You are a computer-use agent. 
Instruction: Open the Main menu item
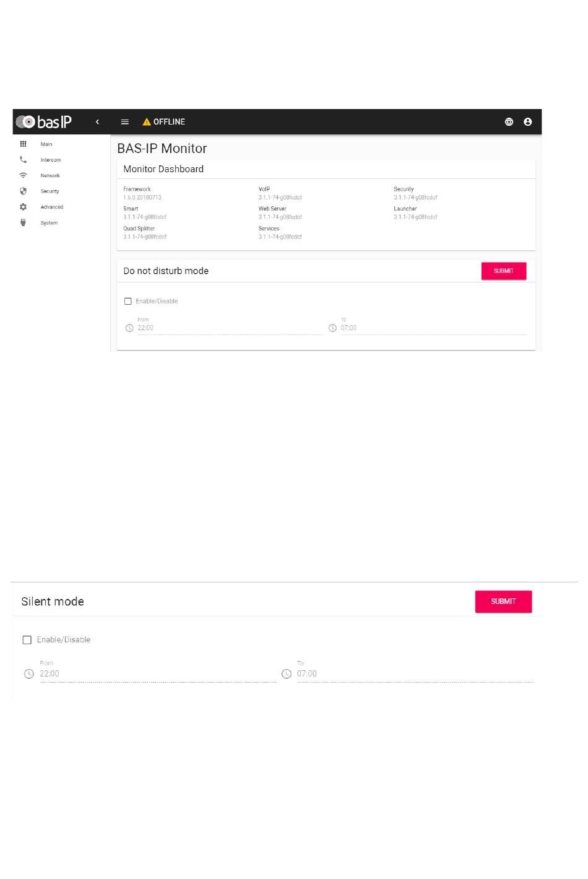click(46, 144)
